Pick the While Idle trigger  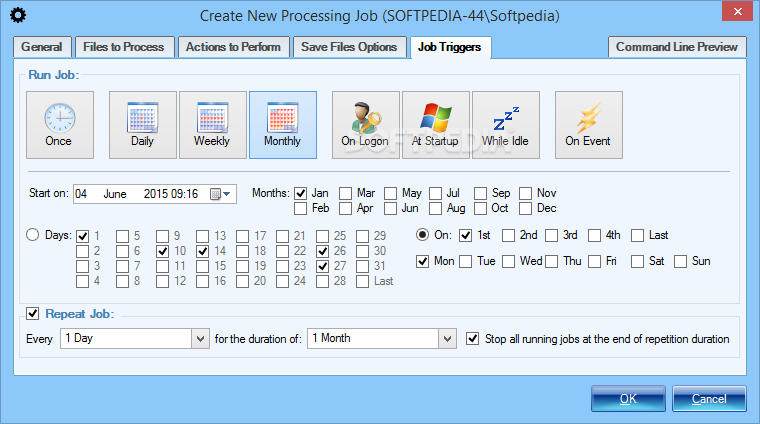(506, 125)
